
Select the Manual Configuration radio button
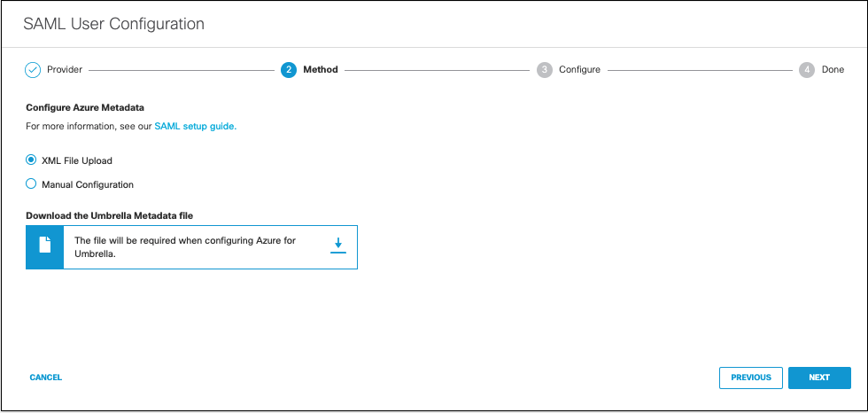pyautogui.click(x=31, y=184)
